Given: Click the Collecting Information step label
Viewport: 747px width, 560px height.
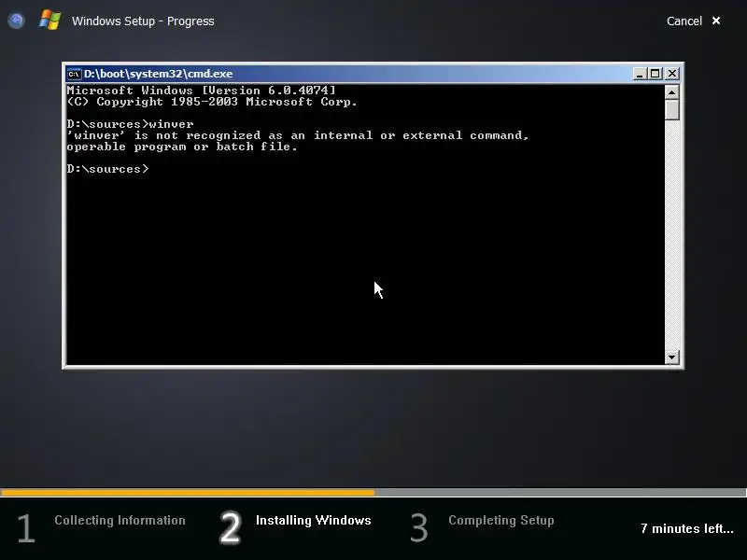Looking at the screenshot, I should [120, 520].
